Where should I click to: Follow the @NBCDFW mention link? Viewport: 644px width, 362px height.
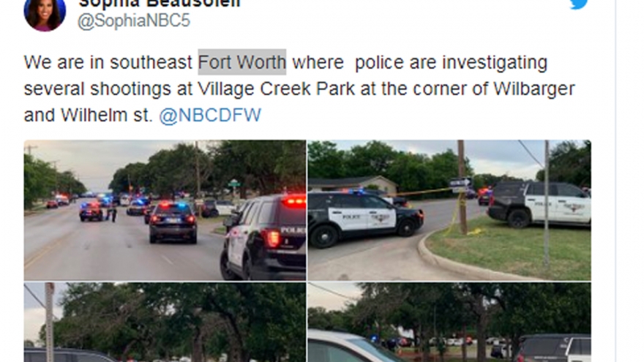click(x=210, y=116)
